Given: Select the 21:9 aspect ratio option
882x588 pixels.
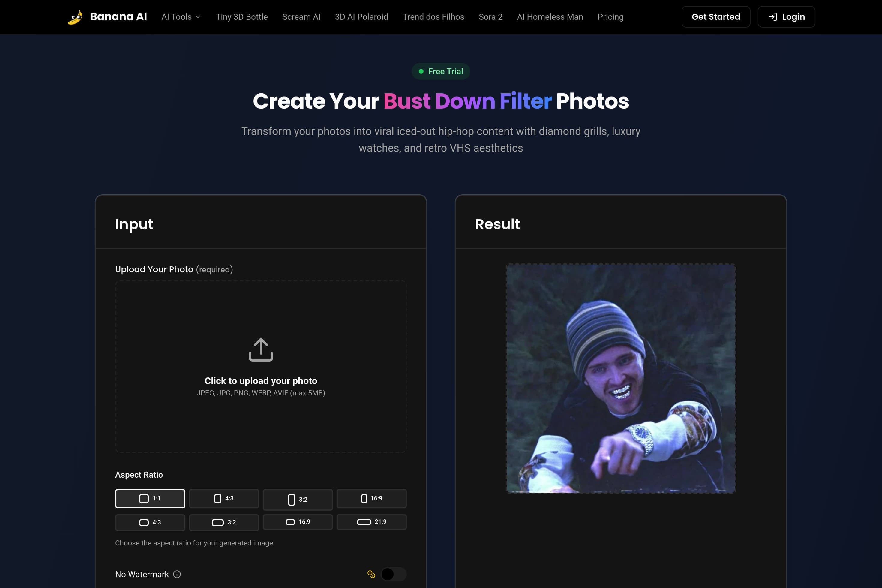Looking at the screenshot, I should [372, 522].
